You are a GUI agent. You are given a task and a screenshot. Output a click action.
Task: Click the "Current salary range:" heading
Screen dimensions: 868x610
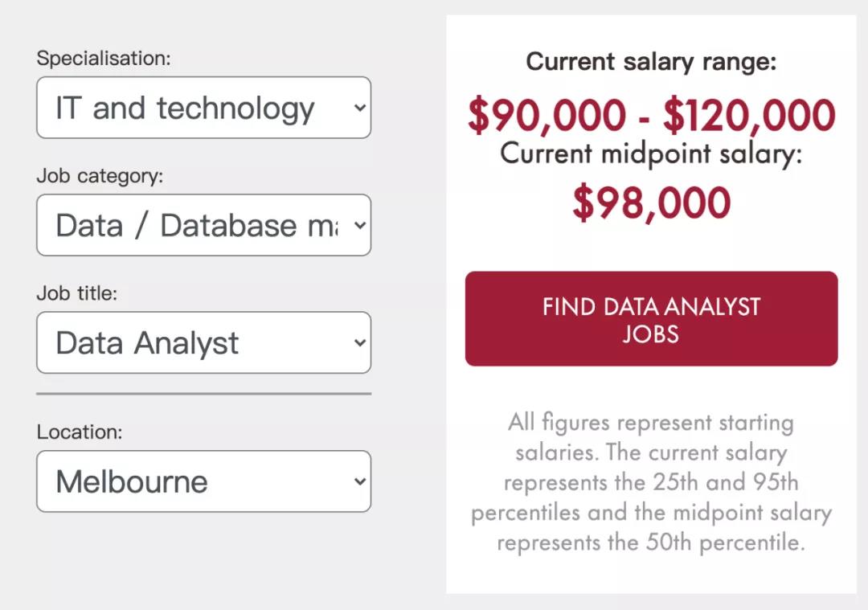(651, 62)
